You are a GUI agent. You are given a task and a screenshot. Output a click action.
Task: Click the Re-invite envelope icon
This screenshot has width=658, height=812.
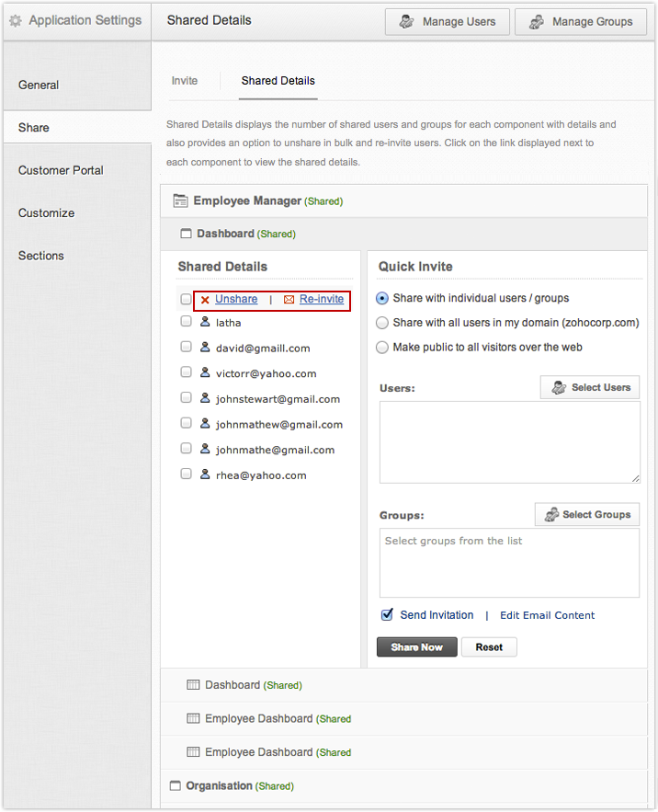[x=289, y=300]
